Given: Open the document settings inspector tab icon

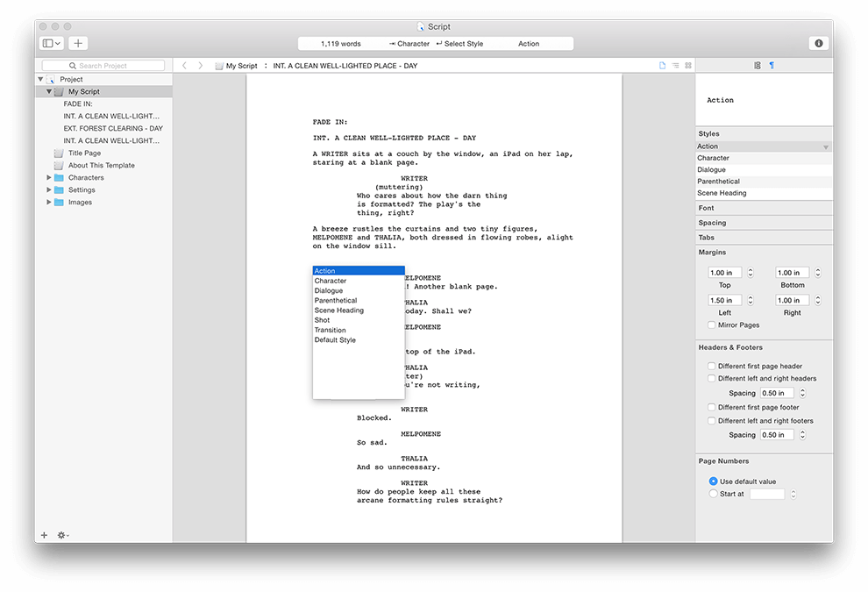Looking at the screenshot, I should click(x=758, y=66).
